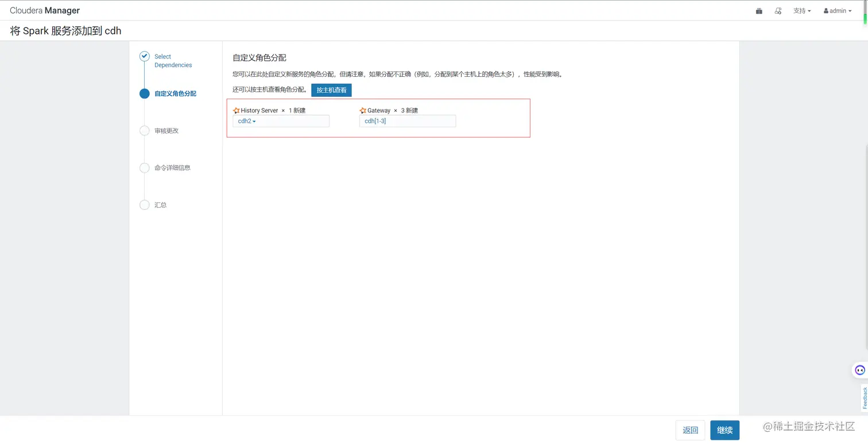Viewport: 868px width, 445px height.
Task: Click the 继续 button
Action: (x=724, y=430)
